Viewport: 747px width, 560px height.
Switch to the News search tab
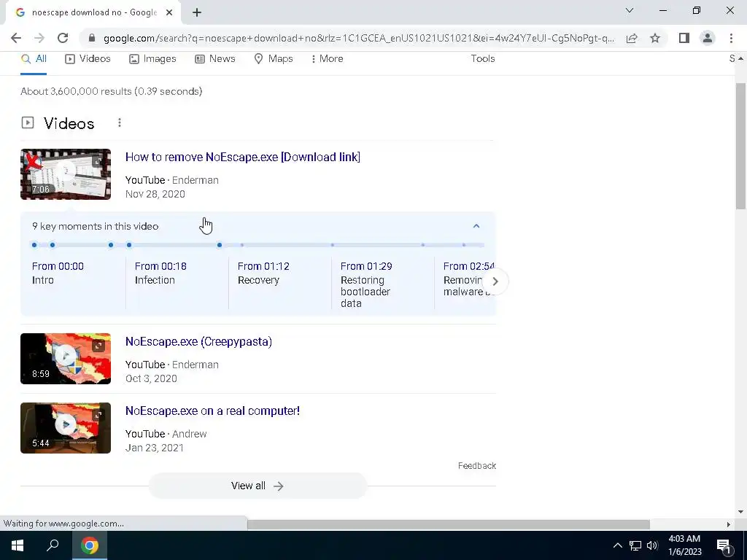[x=215, y=59]
